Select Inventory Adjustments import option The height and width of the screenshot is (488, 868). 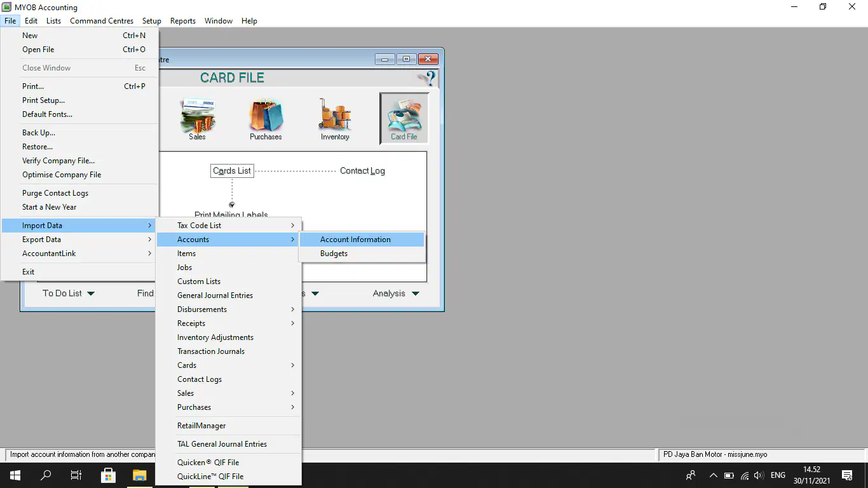pos(229,337)
